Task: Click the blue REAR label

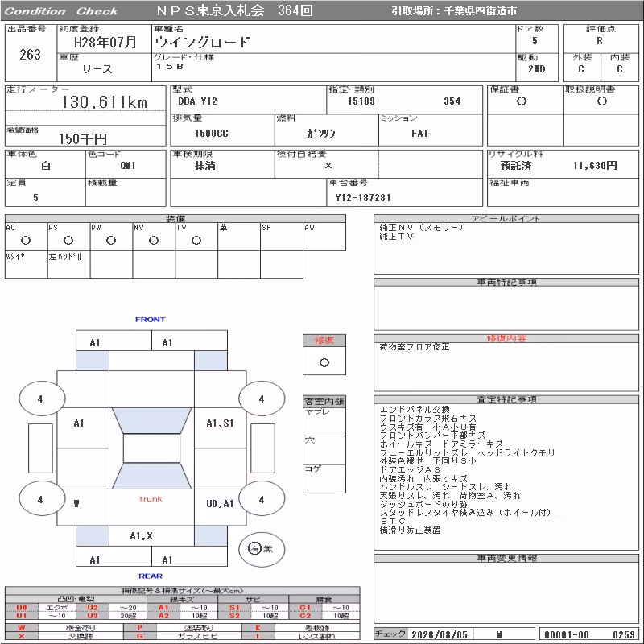Action: pos(151,576)
